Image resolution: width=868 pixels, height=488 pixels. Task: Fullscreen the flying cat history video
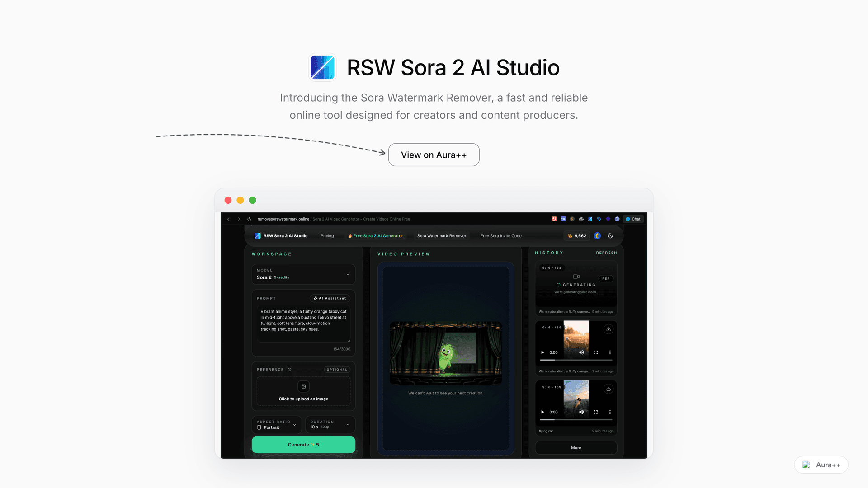[x=596, y=412]
